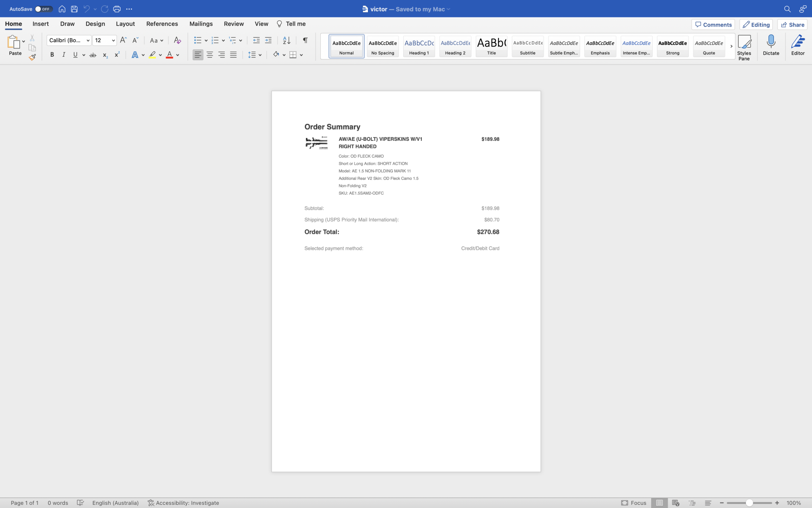This screenshot has height=508, width=812.
Task: Toggle italic formatting
Action: coord(63,55)
